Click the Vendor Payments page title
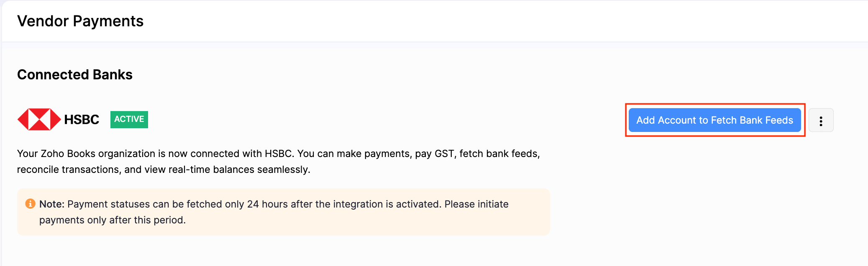This screenshot has width=868, height=266. click(x=80, y=21)
